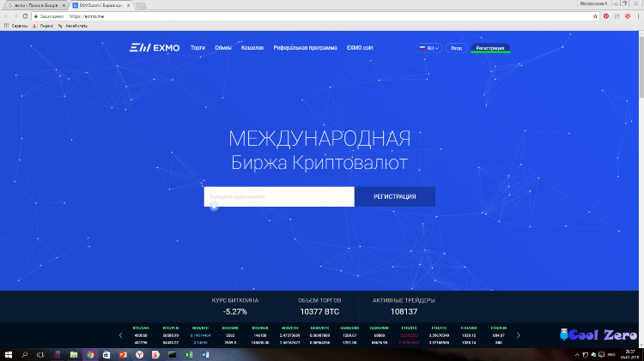Image resolution: width=644 pixels, height=361 pixels.
Task: Reload the current page
Action: [x=25, y=16]
